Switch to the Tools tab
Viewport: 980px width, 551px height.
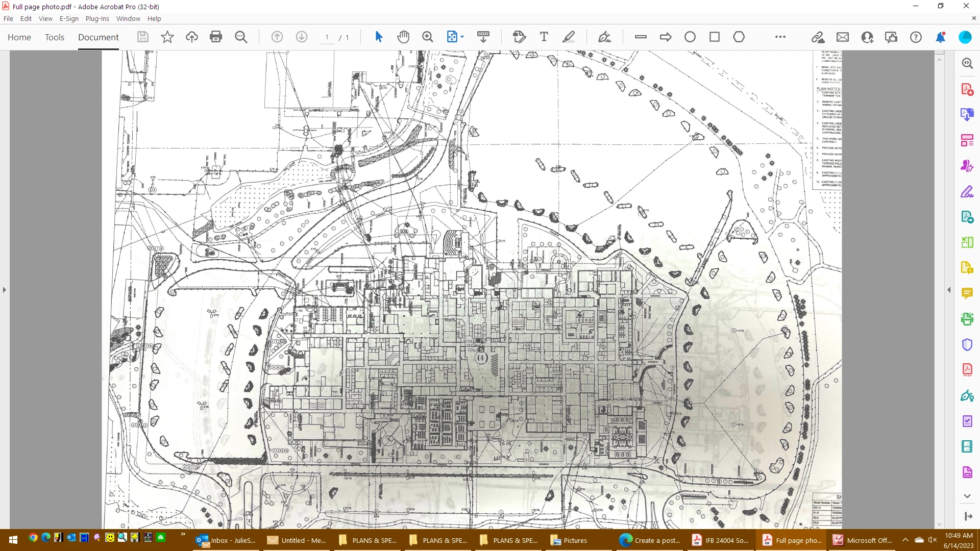point(55,37)
